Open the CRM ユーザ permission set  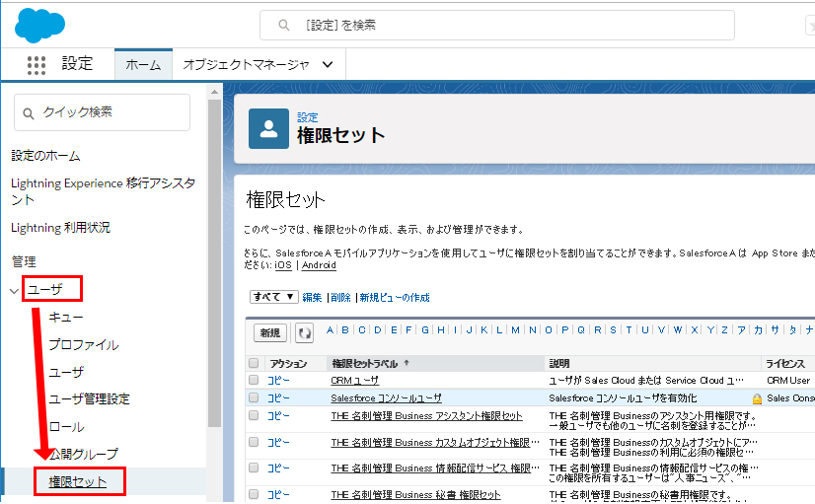(355, 381)
